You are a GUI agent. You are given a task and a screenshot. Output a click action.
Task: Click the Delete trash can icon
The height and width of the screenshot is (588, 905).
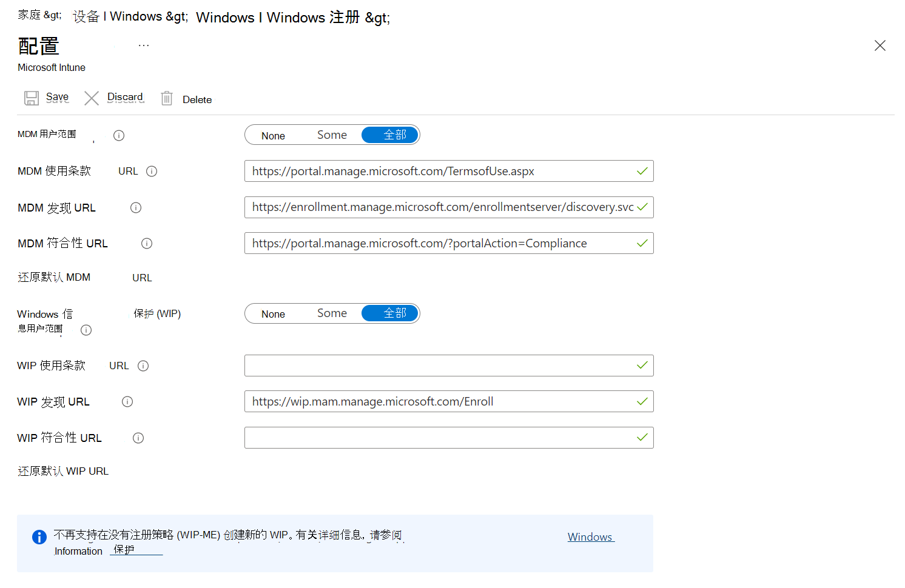tap(167, 98)
